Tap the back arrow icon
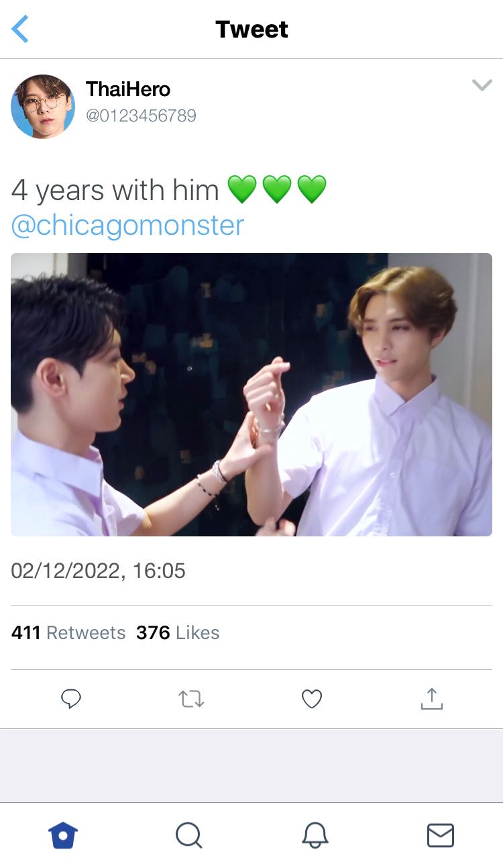The height and width of the screenshot is (868, 503). coord(20,30)
